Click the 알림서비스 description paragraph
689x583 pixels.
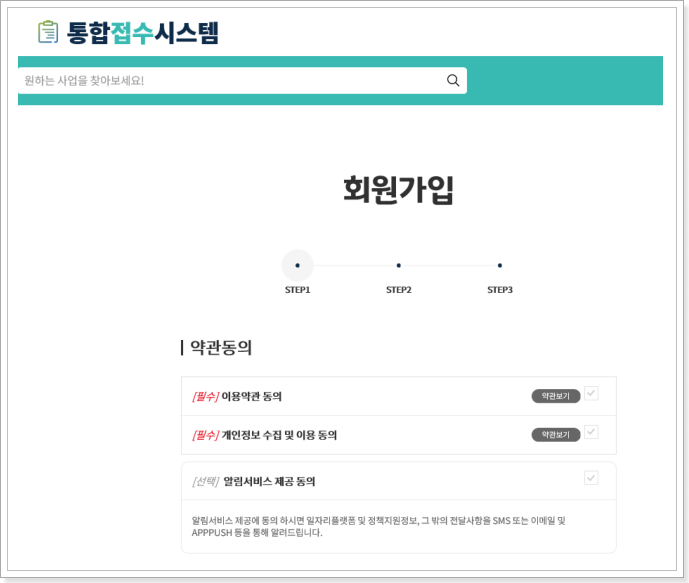click(x=378, y=526)
